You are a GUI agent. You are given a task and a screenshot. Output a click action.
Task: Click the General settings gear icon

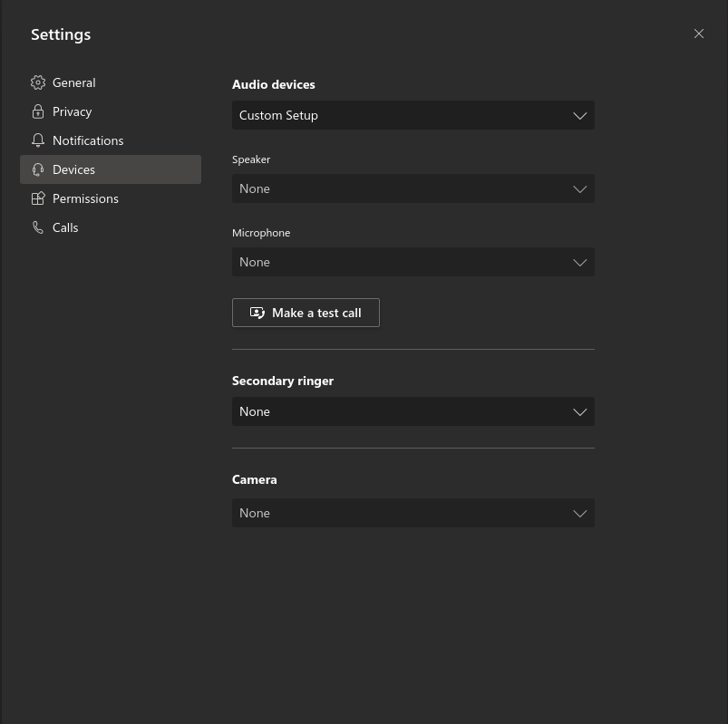[38, 82]
